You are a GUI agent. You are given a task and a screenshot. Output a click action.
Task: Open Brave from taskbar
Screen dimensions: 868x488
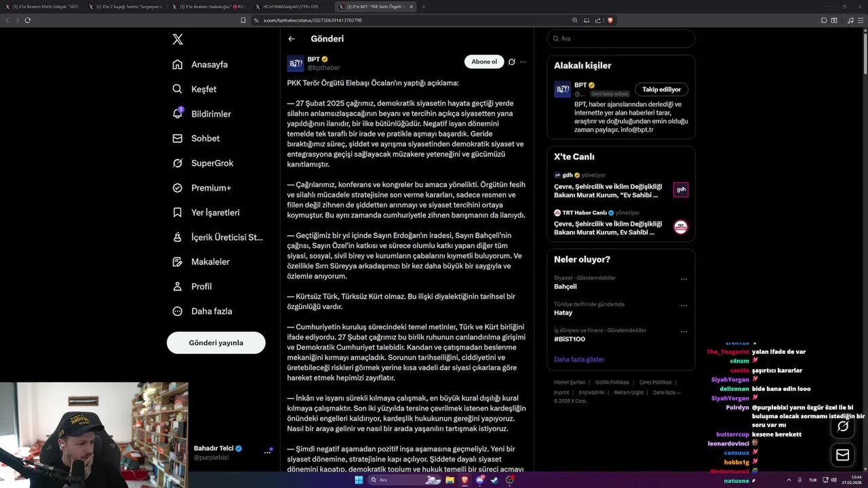[x=465, y=480]
